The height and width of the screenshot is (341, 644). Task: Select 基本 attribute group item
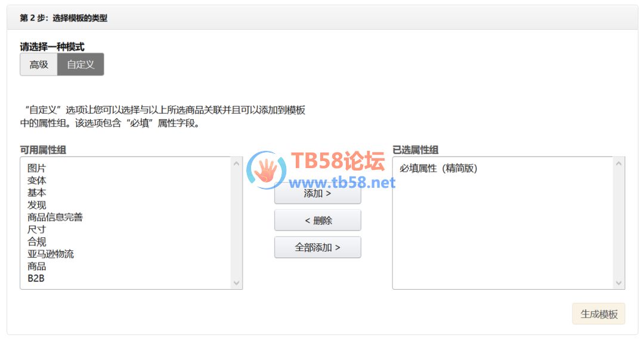(36, 193)
